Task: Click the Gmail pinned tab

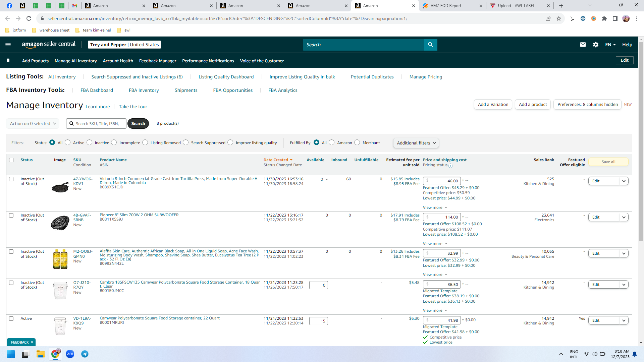Action: pos(75,5)
